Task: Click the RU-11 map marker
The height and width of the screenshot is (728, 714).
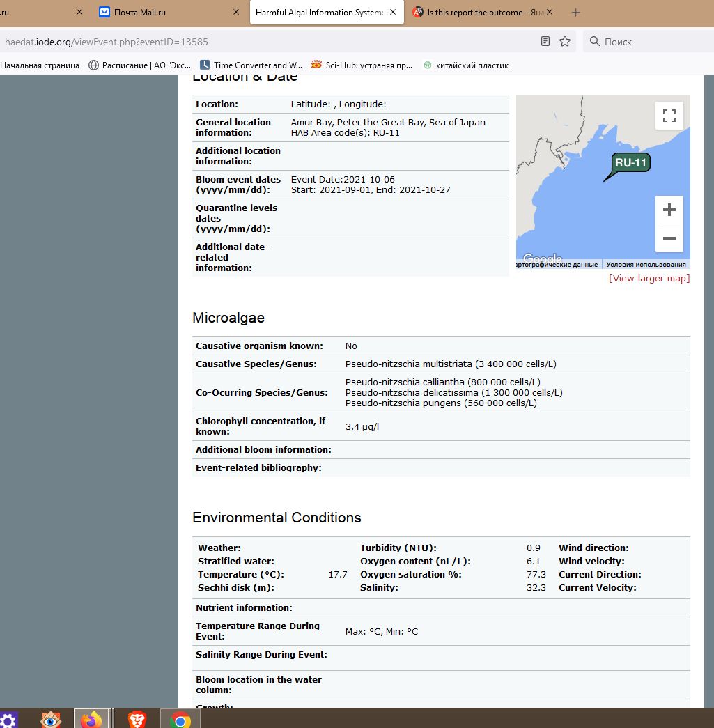Action: click(x=630, y=163)
